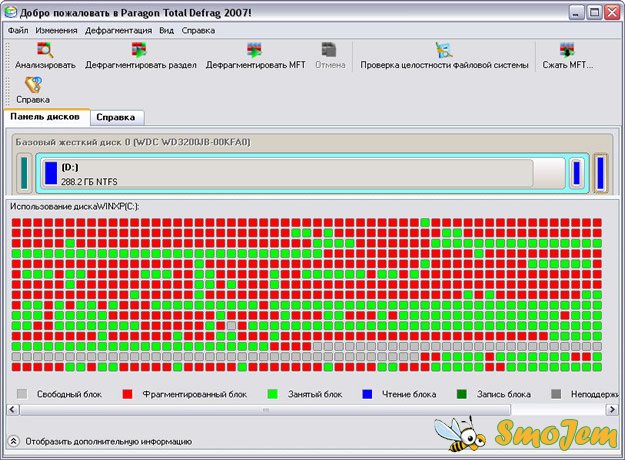Open the Дефрагментация menu
This screenshot has width=625, height=460.
tap(118, 31)
